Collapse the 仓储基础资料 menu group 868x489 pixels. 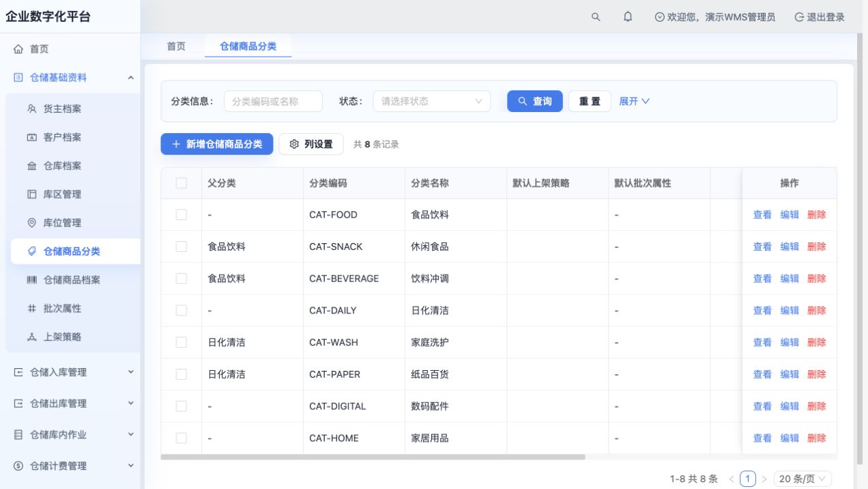(131, 78)
